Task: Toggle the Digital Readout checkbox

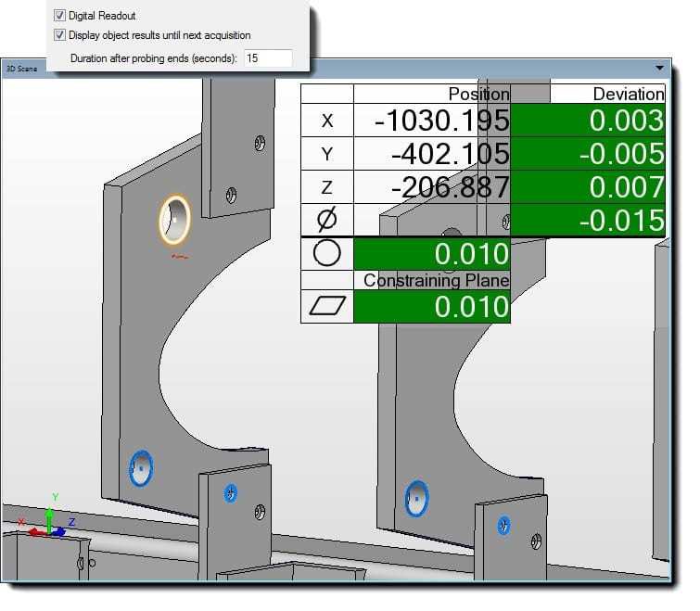Action: tap(60, 16)
